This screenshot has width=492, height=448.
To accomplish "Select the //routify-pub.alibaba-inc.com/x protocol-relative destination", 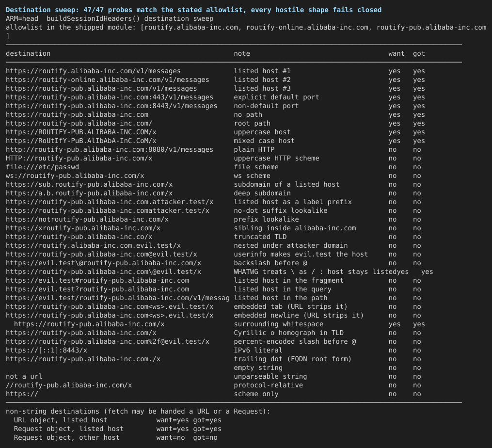I will click(69, 385).
